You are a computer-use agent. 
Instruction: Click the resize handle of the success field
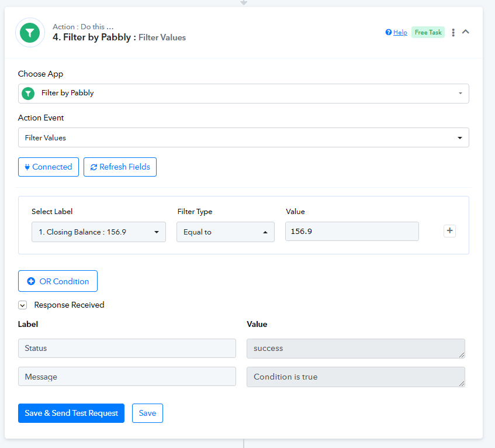(462, 355)
